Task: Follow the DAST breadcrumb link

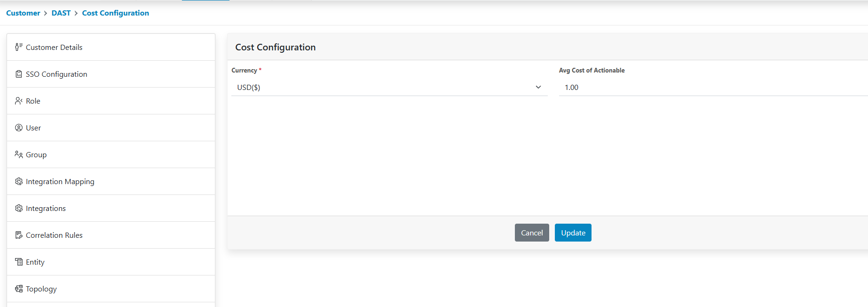Action: pos(61,13)
